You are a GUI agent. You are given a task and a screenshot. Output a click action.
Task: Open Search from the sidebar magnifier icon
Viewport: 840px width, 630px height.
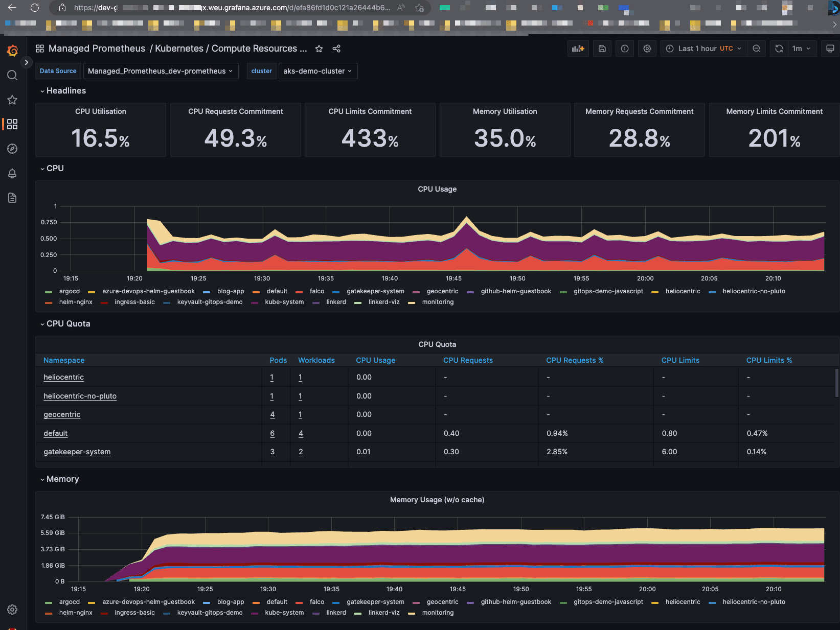point(12,75)
